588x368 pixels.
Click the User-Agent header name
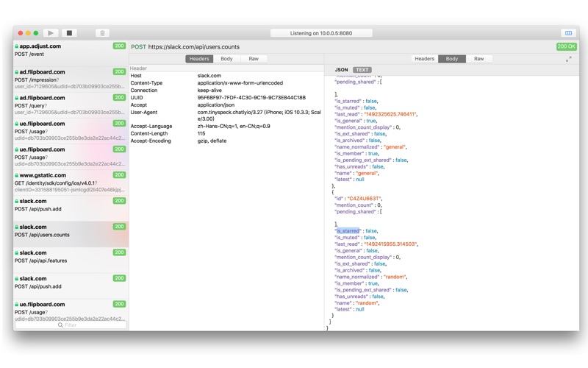point(144,113)
